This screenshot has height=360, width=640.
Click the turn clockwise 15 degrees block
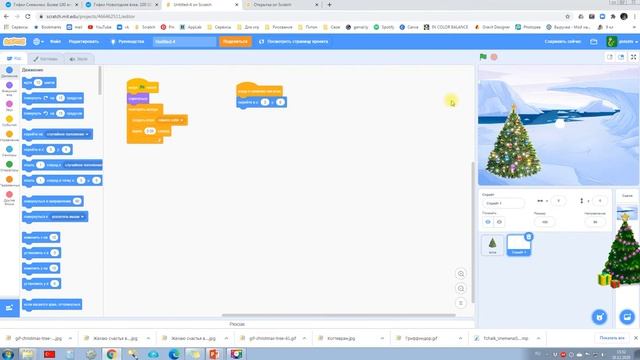pyautogui.click(x=53, y=98)
